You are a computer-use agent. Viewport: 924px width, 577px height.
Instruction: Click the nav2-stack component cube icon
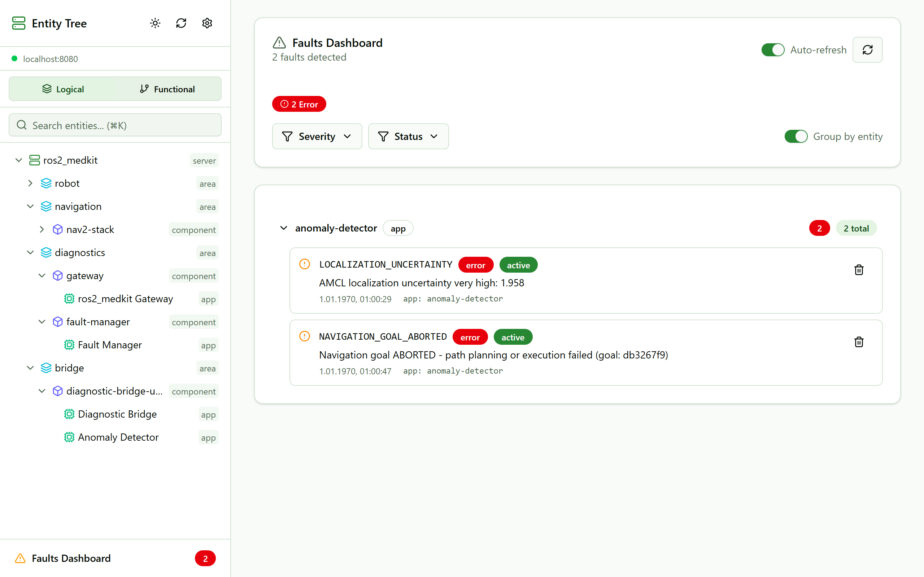(x=58, y=229)
